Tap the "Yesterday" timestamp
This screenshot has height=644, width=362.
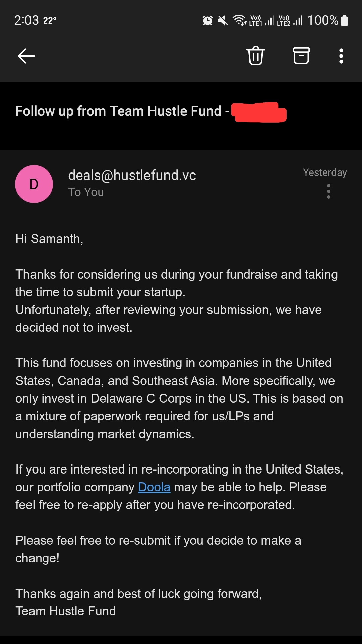tap(324, 172)
